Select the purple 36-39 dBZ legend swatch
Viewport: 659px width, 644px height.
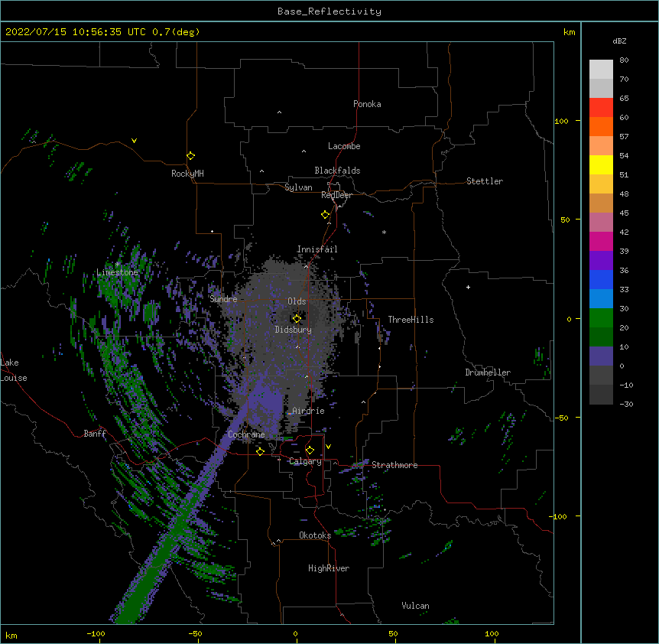(x=601, y=261)
